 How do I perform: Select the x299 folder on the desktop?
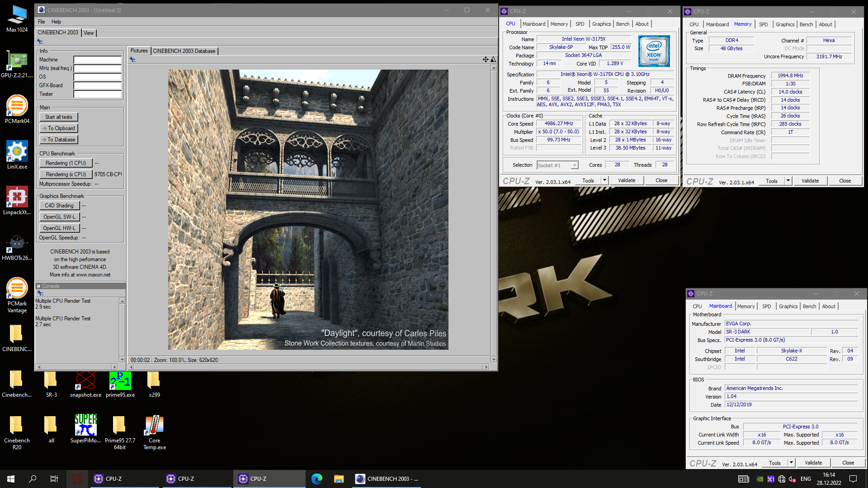tap(155, 384)
